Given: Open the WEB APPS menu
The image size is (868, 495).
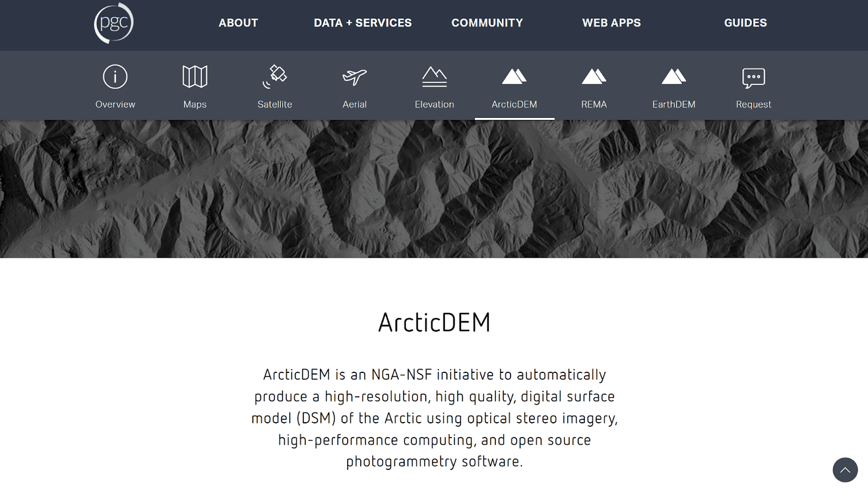Looking at the screenshot, I should pyautogui.click(x=611, y=23).
